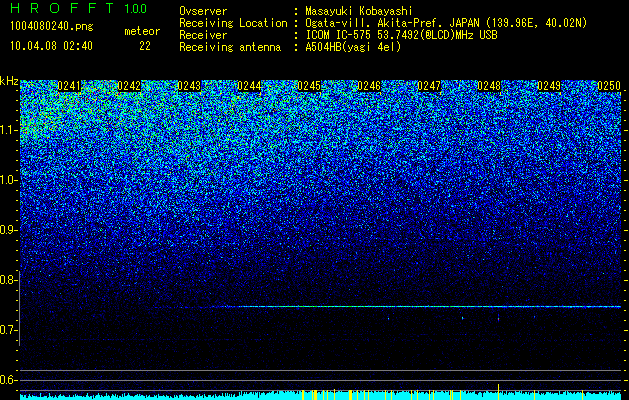
Task: Click the 0242 time marker
Action: (x=129, y=86)
